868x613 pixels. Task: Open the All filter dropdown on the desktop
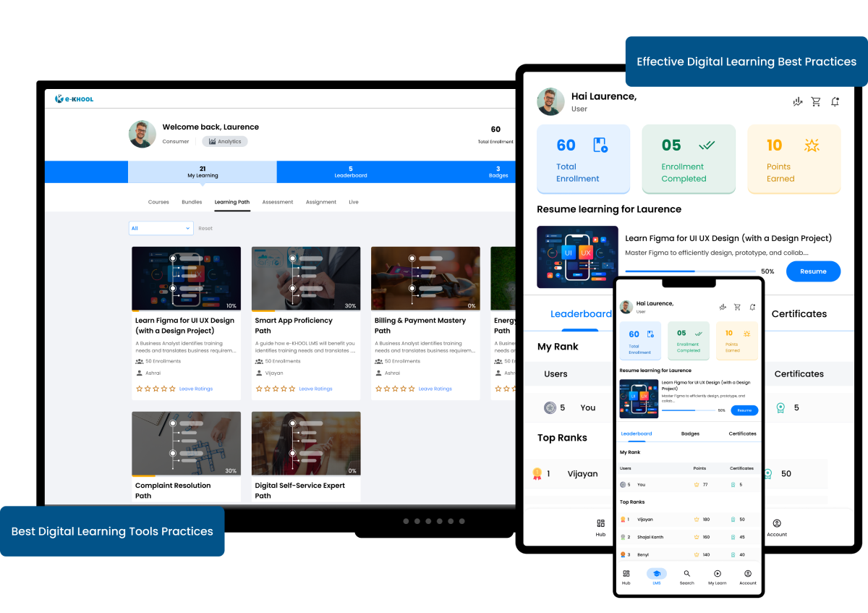[161, 228]
